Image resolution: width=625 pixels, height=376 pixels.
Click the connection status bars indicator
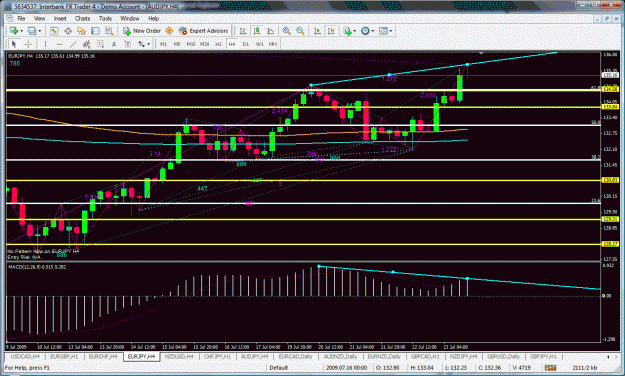(550, 368)
